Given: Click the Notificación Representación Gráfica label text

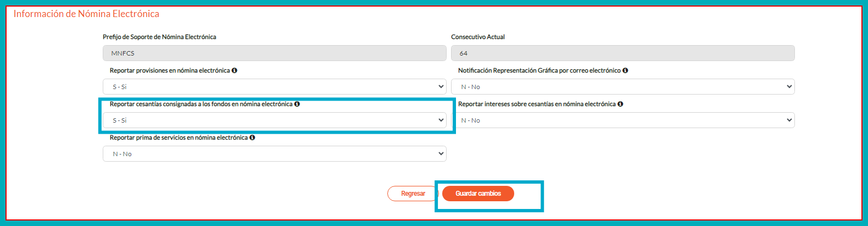Looking at the screenshot, I should coord(539,70).
